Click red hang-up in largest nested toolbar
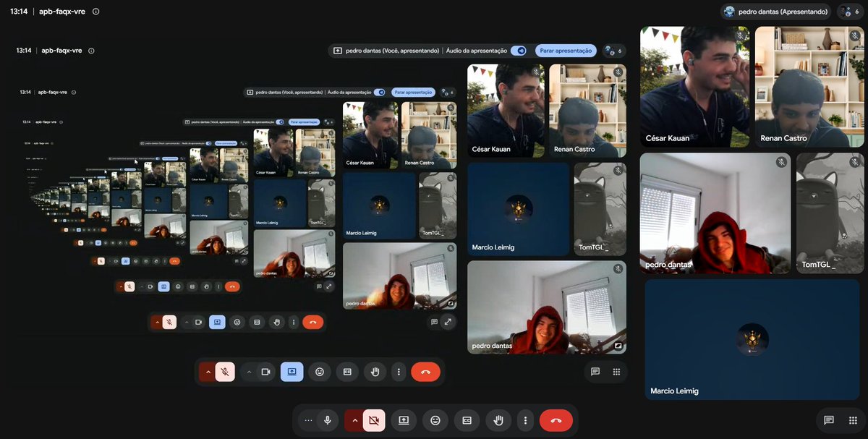The height and width of the screenshot is (439, 868). 425,372
